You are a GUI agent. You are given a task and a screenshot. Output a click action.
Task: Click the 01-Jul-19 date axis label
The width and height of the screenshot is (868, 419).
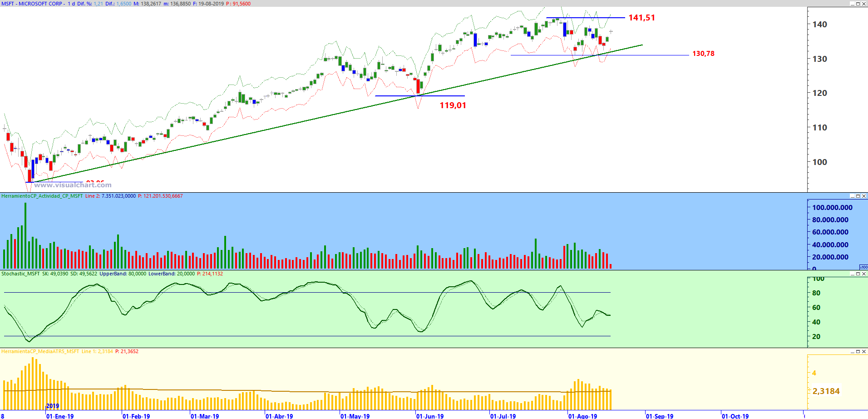(503, 416)
